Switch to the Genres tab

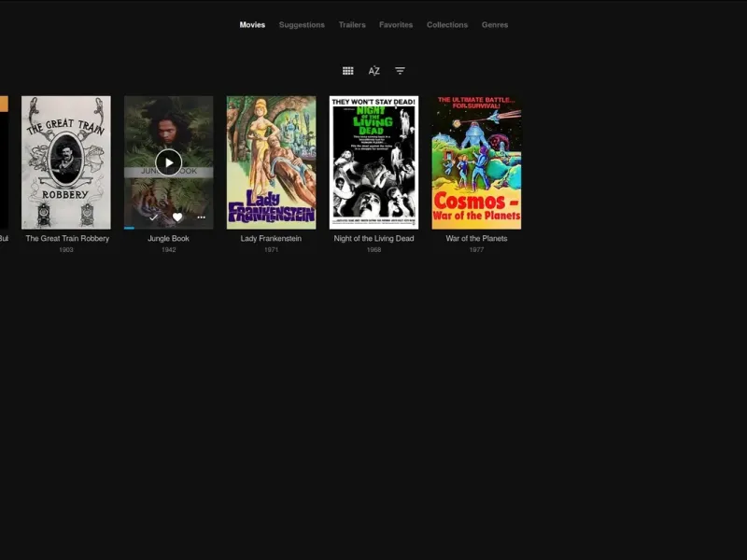pos(495,25)
